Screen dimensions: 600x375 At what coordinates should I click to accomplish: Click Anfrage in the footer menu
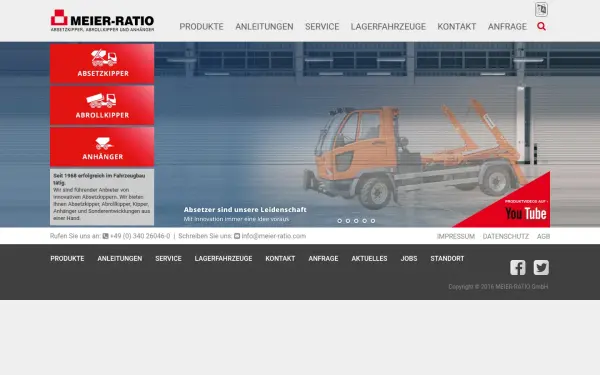click(x=323, y=259)
